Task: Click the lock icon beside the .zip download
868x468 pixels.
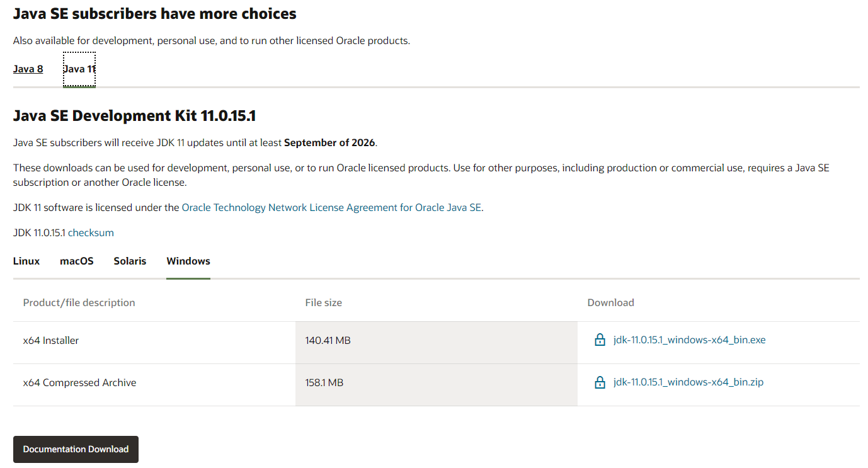Action: (600, 382)
